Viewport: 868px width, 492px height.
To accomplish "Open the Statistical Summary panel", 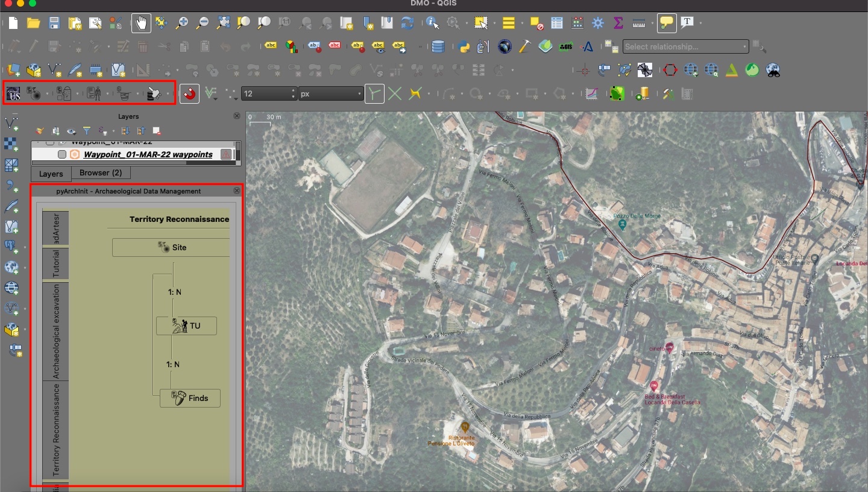I will [618, 23].
